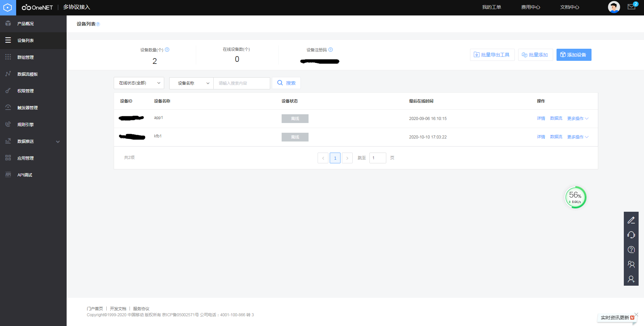
Task: Open 详情 for device app1
Action: pyautogui.click(x=541, y=118)
